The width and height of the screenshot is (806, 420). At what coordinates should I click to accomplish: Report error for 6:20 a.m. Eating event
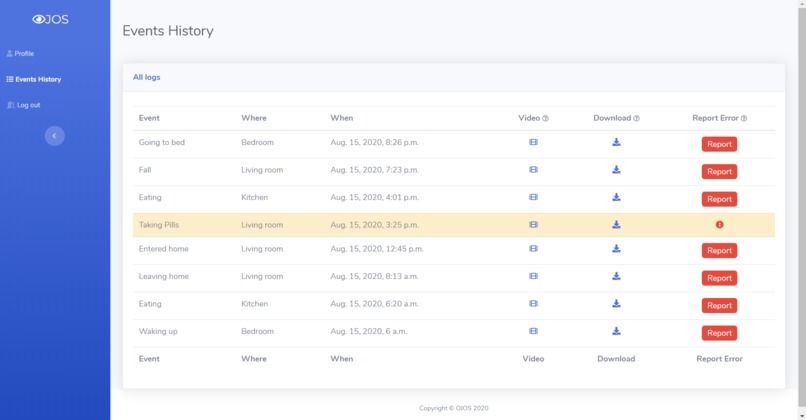719,305
